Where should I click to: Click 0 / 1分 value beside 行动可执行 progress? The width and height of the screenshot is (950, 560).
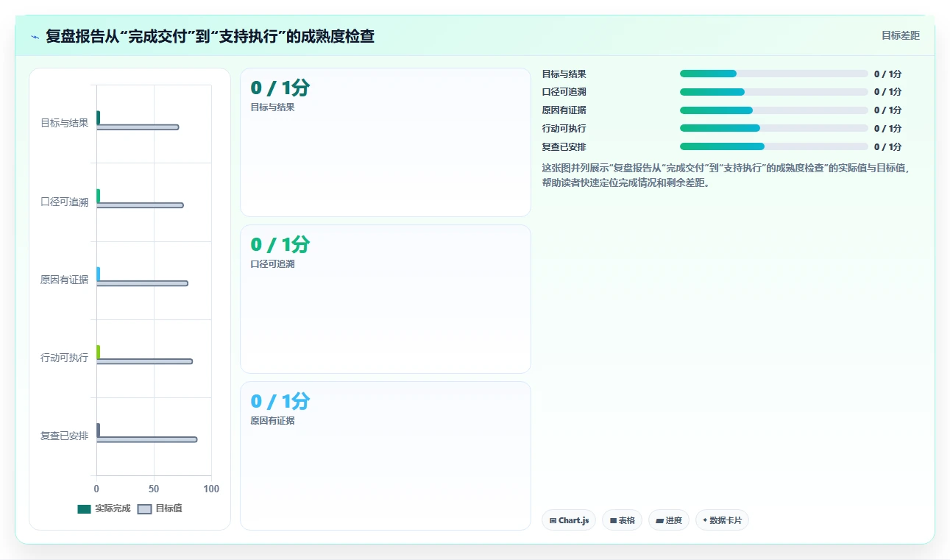(x=887, y=128)
